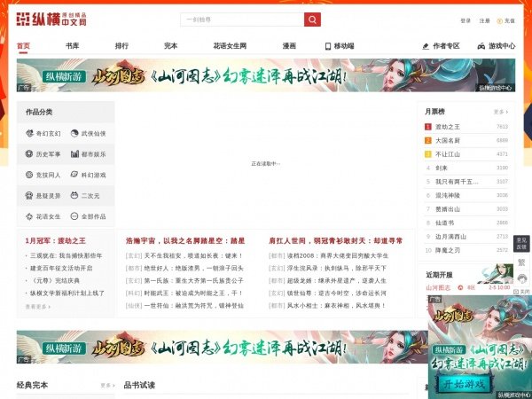Open the news item 《元尊》完结庆典

(55, 280)
